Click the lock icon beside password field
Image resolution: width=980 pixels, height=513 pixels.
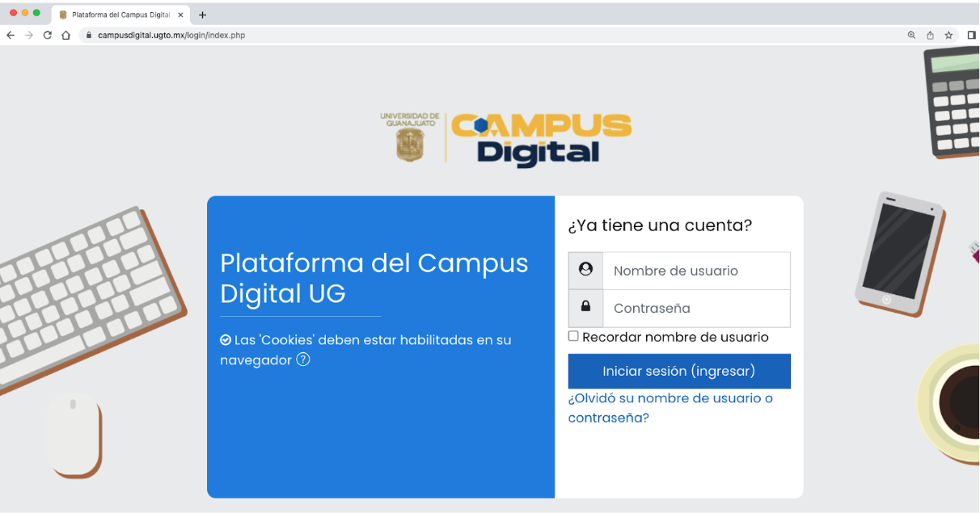click(x=585, y=307)
